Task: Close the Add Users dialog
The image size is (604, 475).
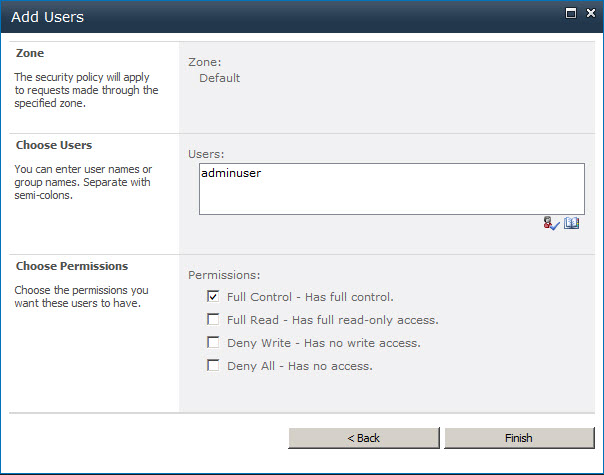Action: tap(589, 15)
